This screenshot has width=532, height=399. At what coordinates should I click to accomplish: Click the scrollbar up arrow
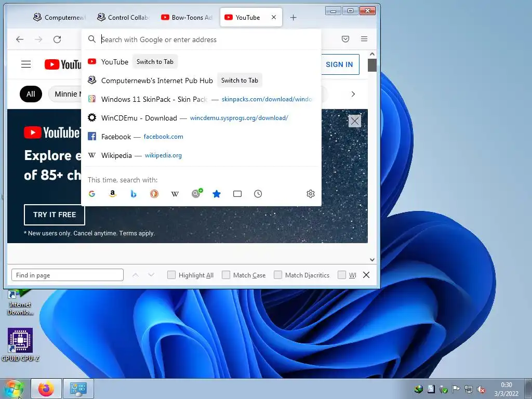pos(372,54)
